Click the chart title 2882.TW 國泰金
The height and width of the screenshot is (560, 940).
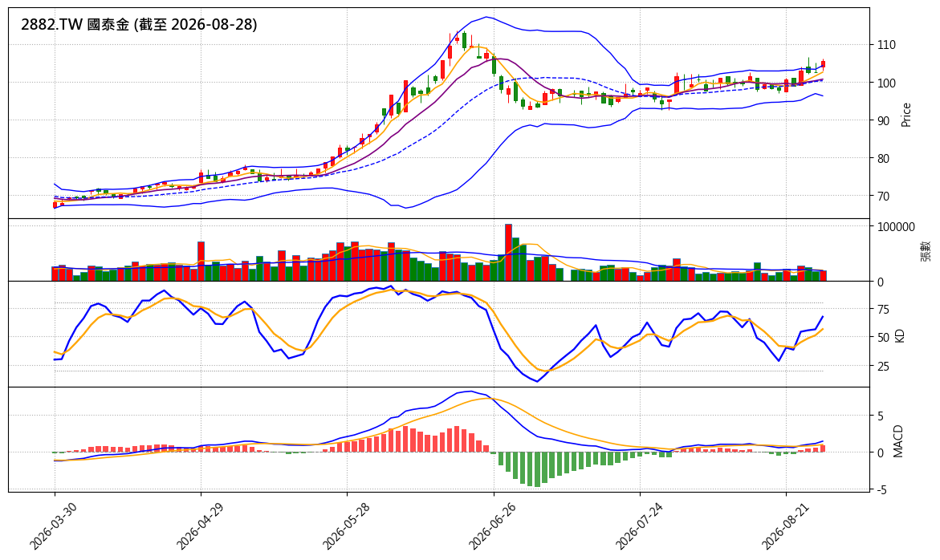click(x=139, y=25)
